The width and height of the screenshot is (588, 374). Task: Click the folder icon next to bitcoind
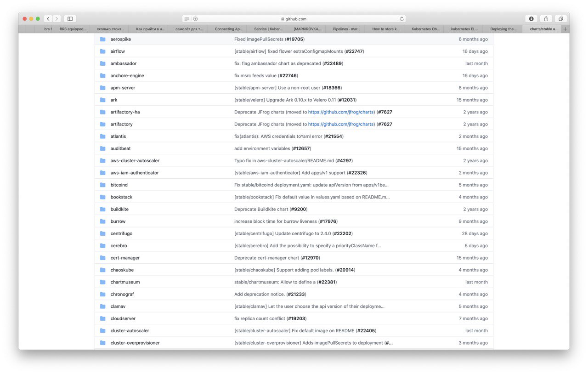click(102, 185)
